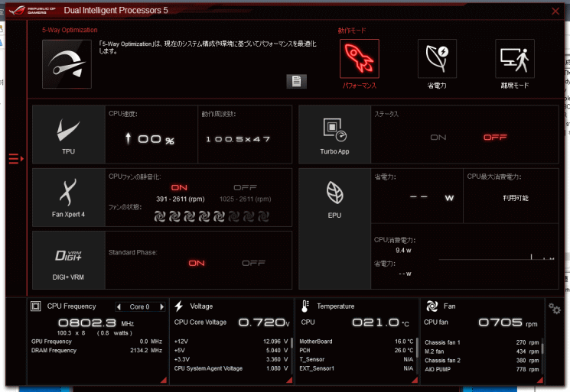Expand the Temperature panel corner arrow

[x=415, y=380]
